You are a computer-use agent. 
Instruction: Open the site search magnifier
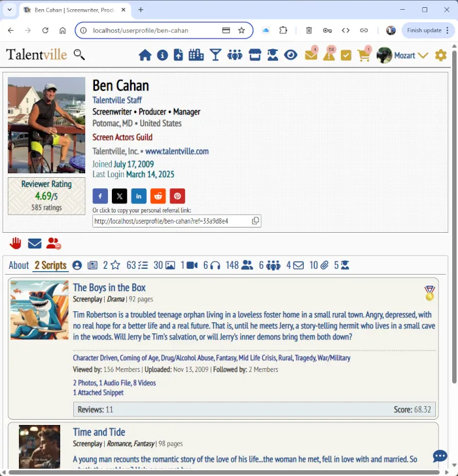(79, 55)
